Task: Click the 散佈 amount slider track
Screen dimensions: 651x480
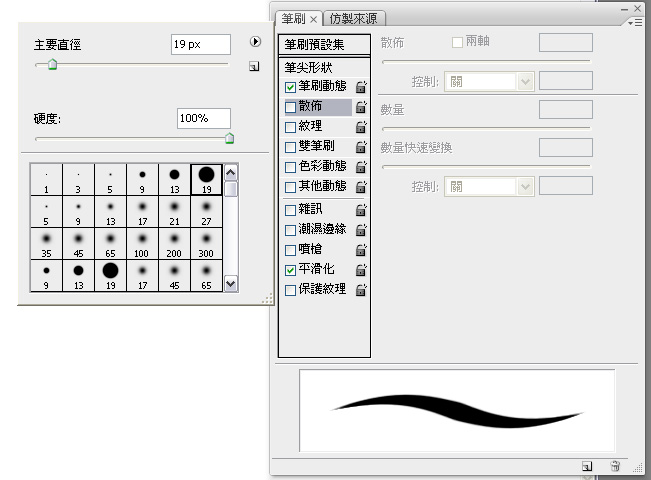Action: (x=486, y=61)
